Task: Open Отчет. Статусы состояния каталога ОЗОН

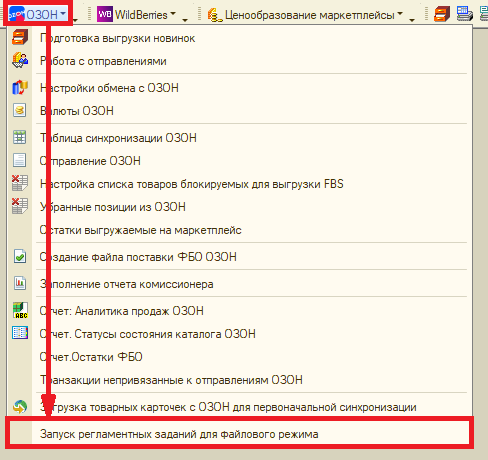Action: click(240, 334)
